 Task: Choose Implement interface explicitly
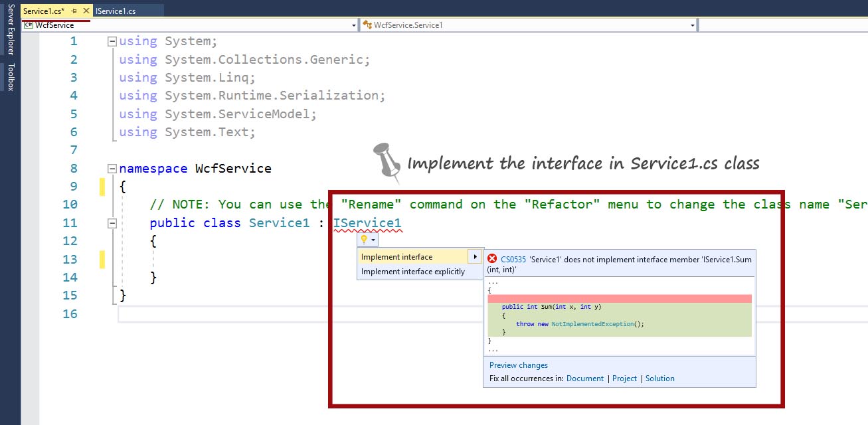[413, 272]
